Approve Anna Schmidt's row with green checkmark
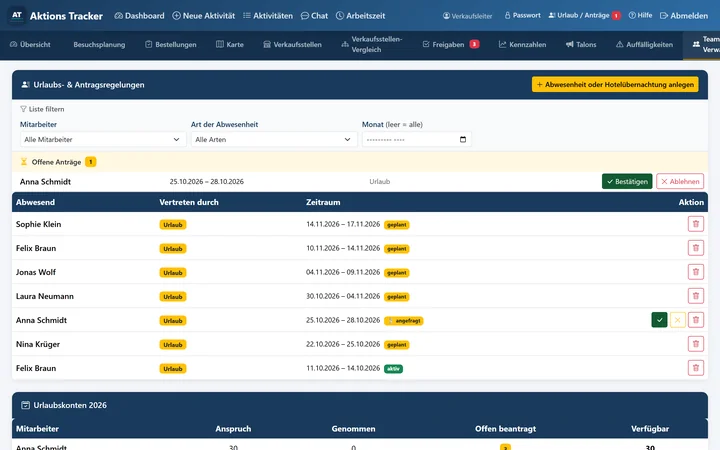The width and height of the screenshot is (720, 450). tap(659, 320)
